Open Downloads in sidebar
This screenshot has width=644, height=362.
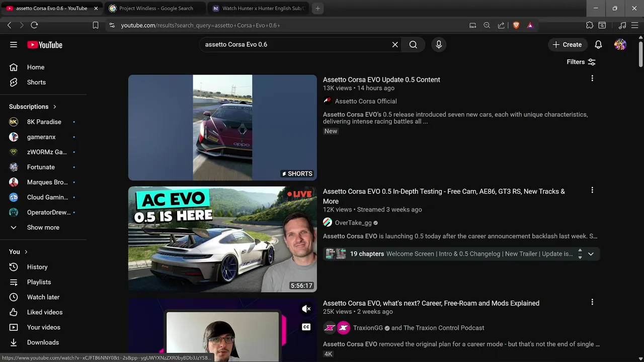(x=43, y=342)
